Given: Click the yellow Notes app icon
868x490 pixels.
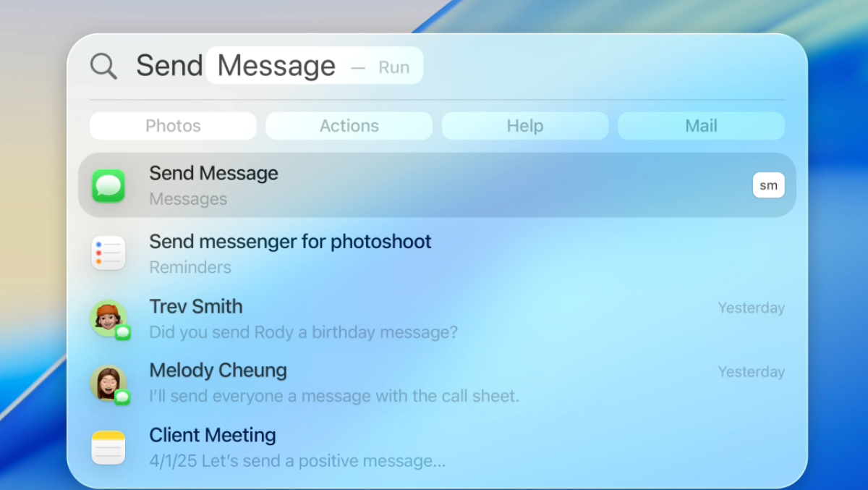Looking at the screenshot, I should [109, 447].
